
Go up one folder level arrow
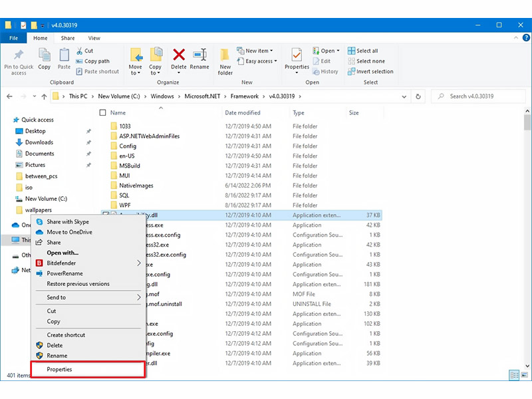click(44, 96)
